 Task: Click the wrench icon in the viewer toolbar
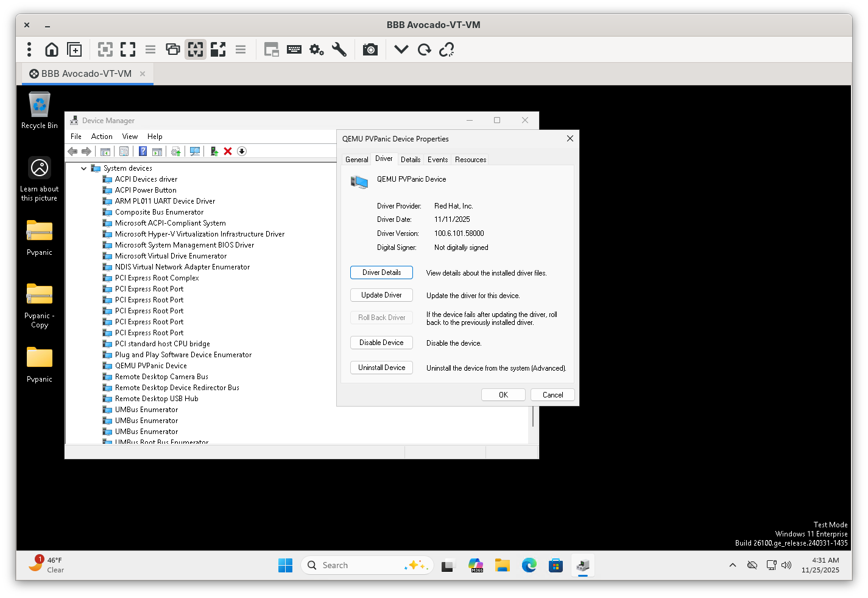pyautogui.click(x=339, y=49)
